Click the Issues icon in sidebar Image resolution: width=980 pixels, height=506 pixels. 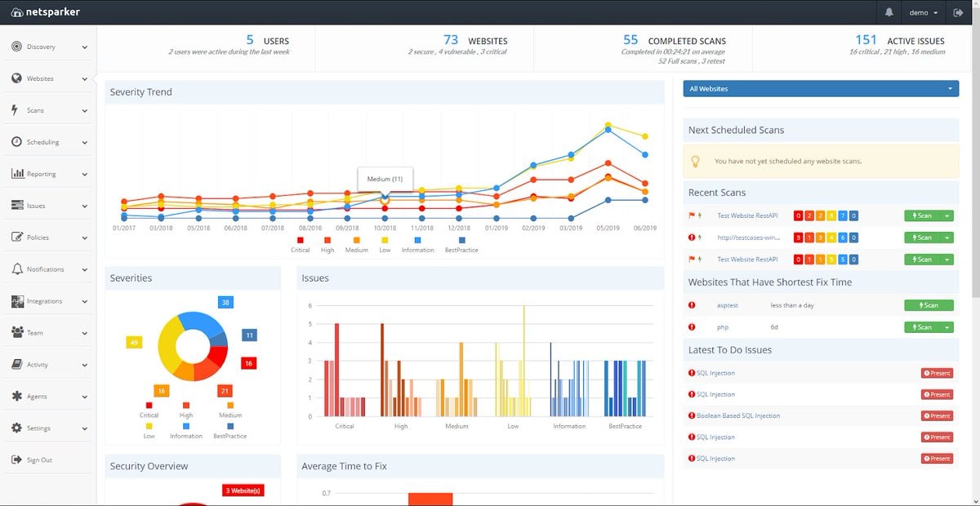coord(17,206)
